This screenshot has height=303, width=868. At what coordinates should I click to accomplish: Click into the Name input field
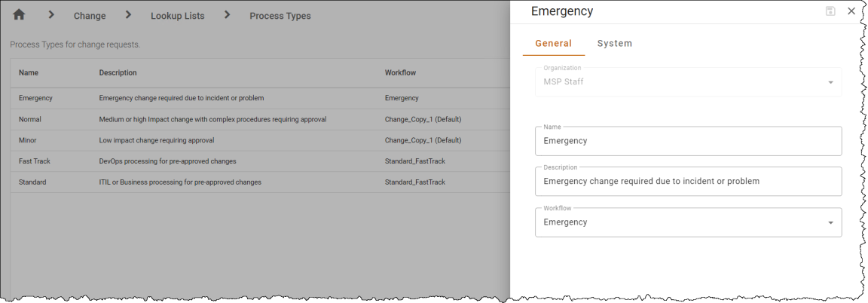point(688,141)
